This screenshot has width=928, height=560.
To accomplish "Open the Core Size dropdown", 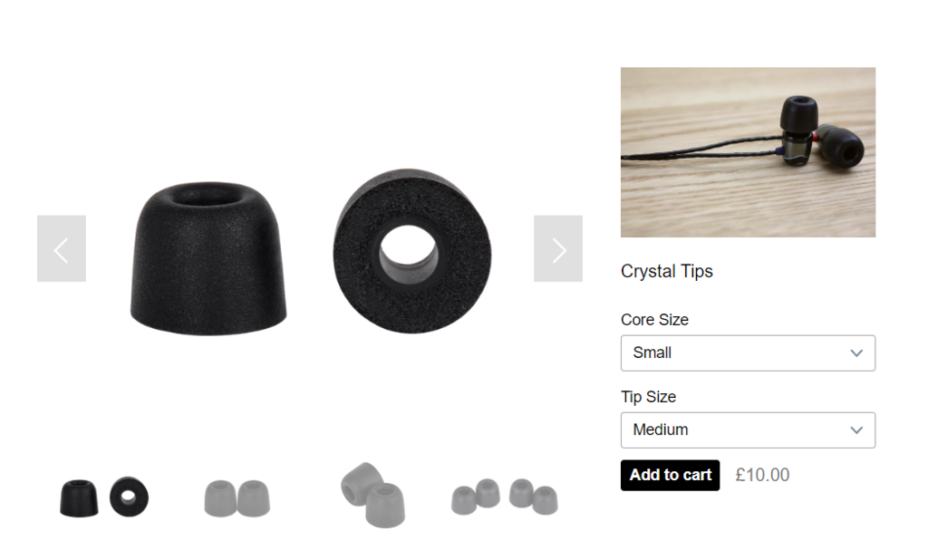I will pos(748,353).
